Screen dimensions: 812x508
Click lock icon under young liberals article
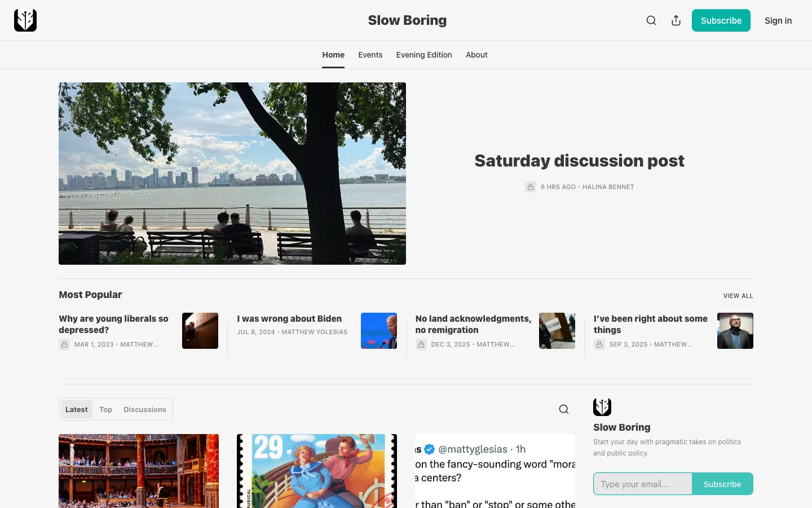[x=64, y=344]
